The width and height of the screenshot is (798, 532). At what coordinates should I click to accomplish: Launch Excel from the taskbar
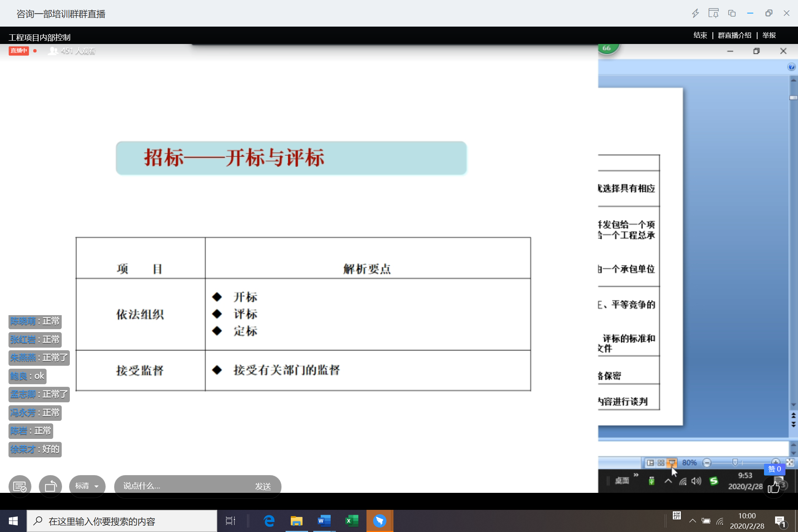click(x=352, y=521)
